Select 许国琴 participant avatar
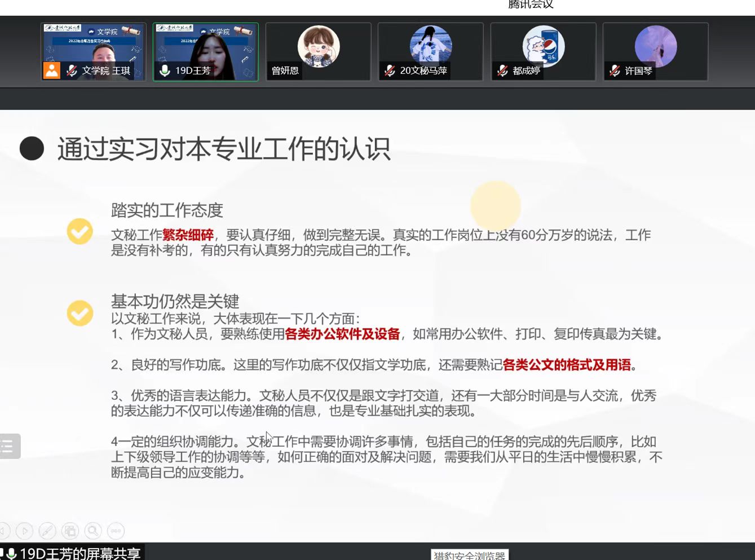This screenshot has height=560, width=755. (655, 46)
